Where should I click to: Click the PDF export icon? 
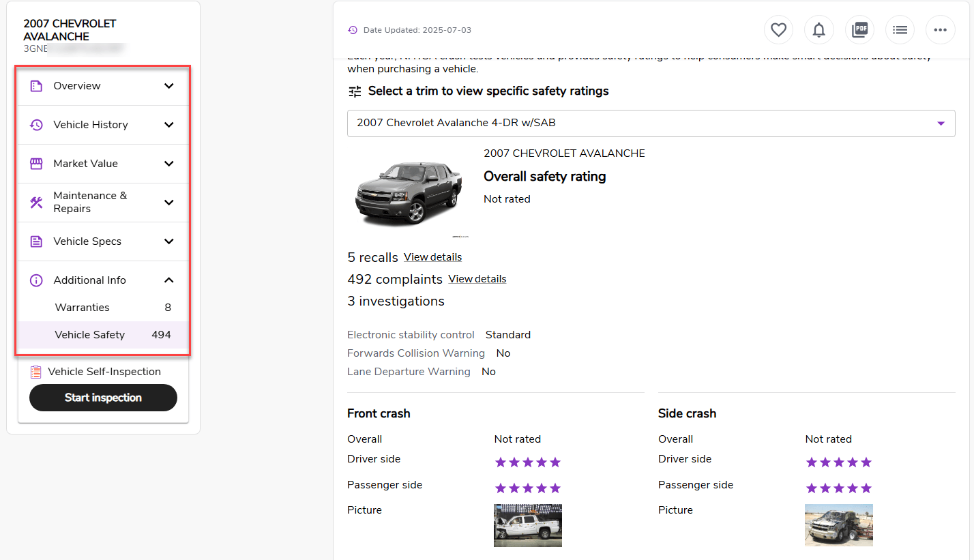859,30
